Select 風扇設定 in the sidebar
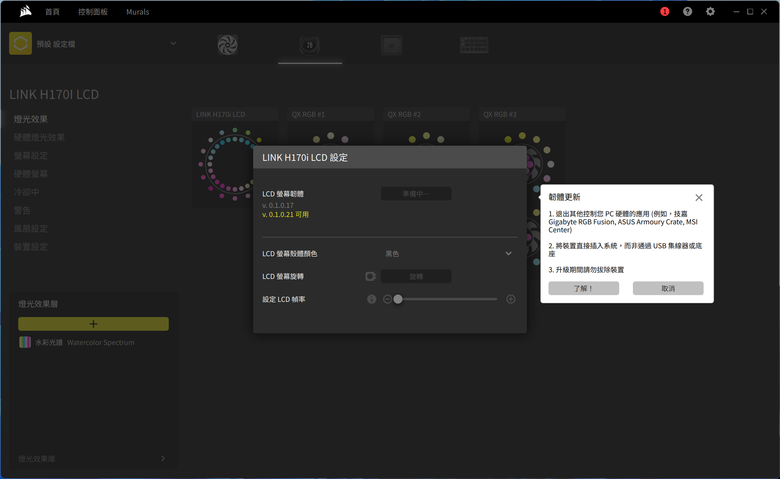 pyautogui.click(x=31, y=229)
